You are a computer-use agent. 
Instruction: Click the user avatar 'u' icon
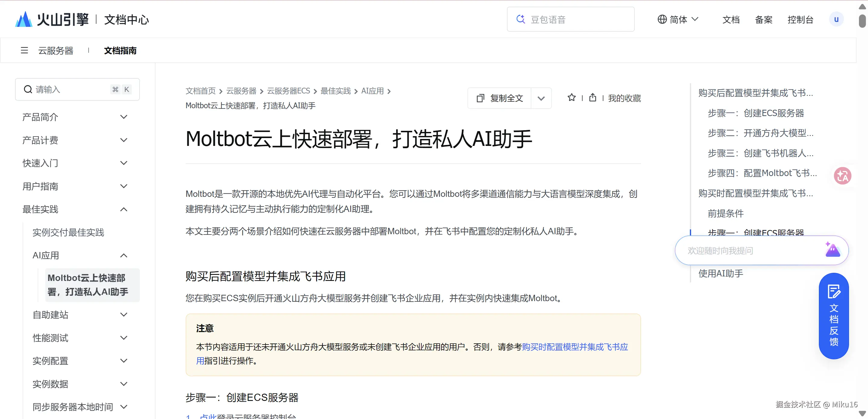836,19
